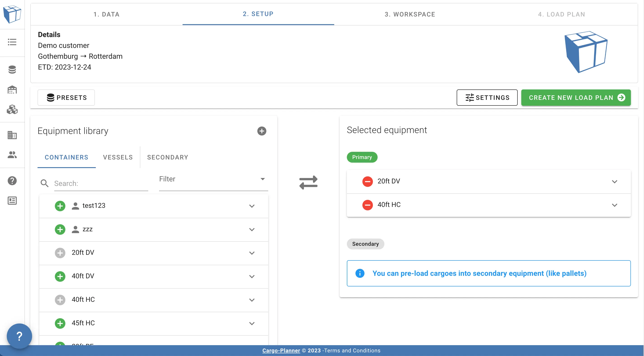Open the users management sidebar icon
Viewport: 644px width, 356px height.
point(12,155)
